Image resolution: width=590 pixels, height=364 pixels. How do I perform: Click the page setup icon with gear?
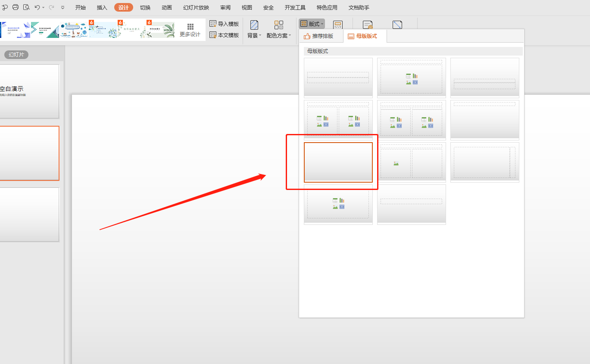[x=368, y=25]
